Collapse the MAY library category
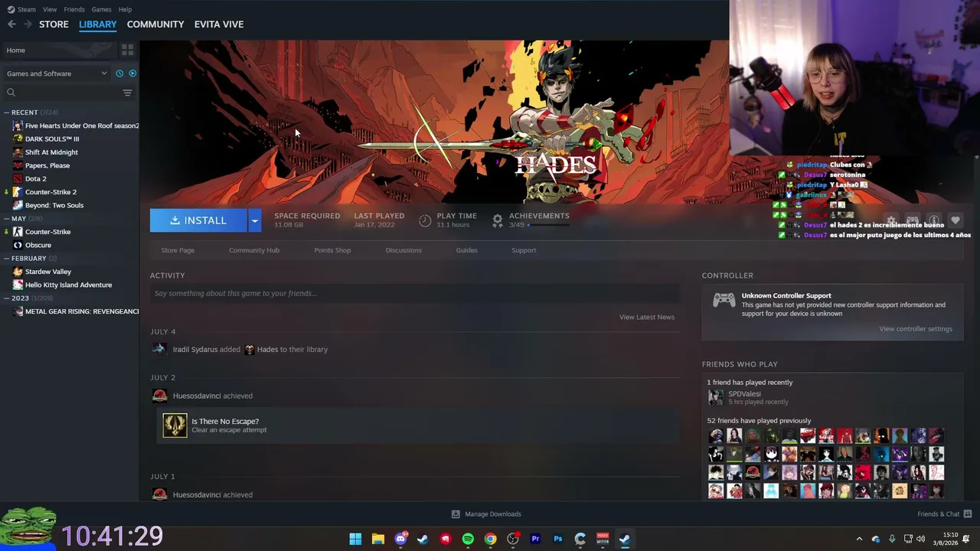The image size is (980, 551). coord(7,219)
